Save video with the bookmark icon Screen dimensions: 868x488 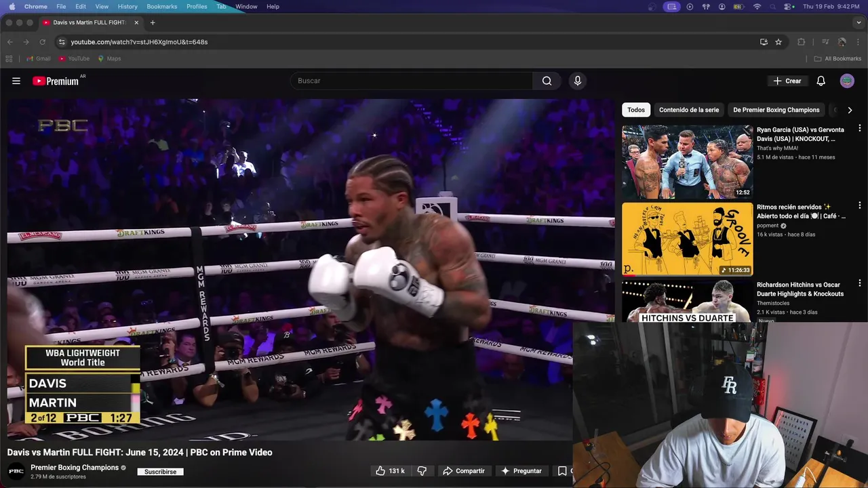(x=562, y=470)
